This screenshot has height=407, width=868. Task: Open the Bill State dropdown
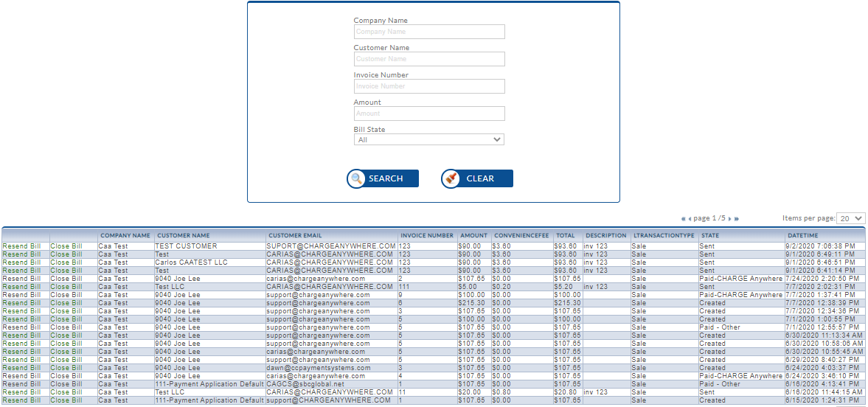point(428,139)
